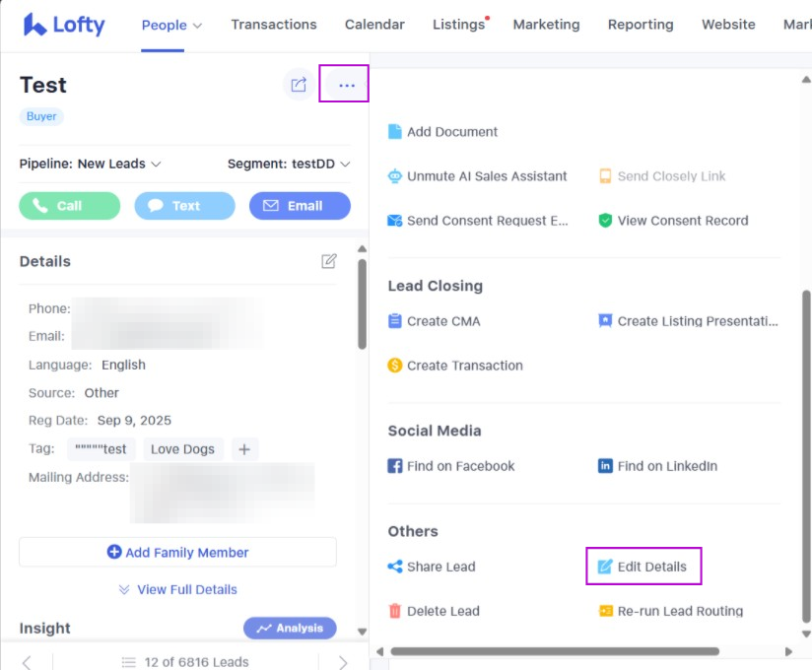Open the People navigation dropdown

[x=171, y=25]
